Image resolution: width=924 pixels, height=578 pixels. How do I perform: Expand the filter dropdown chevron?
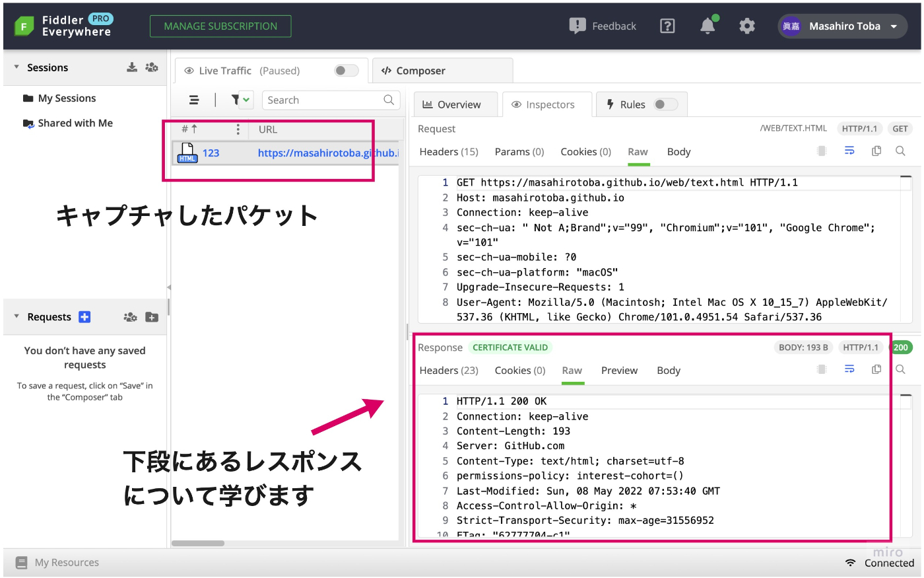(246, 100)
